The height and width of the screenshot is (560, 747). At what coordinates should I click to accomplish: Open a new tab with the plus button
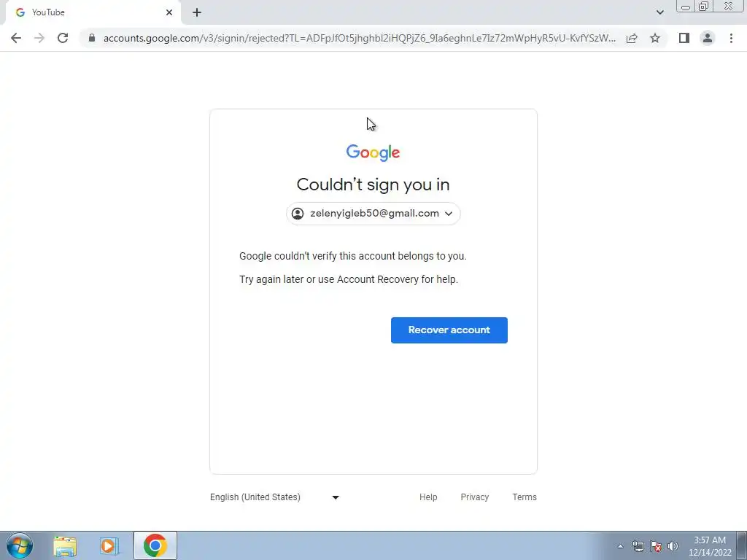(x=197, y=12)
